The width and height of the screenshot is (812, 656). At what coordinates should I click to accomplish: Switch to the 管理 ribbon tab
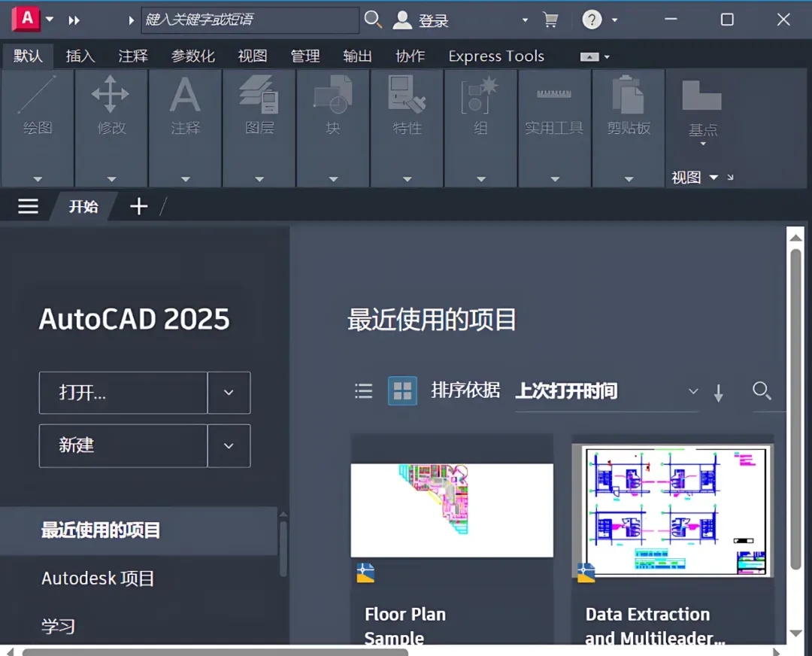click(x=305, y=56)
